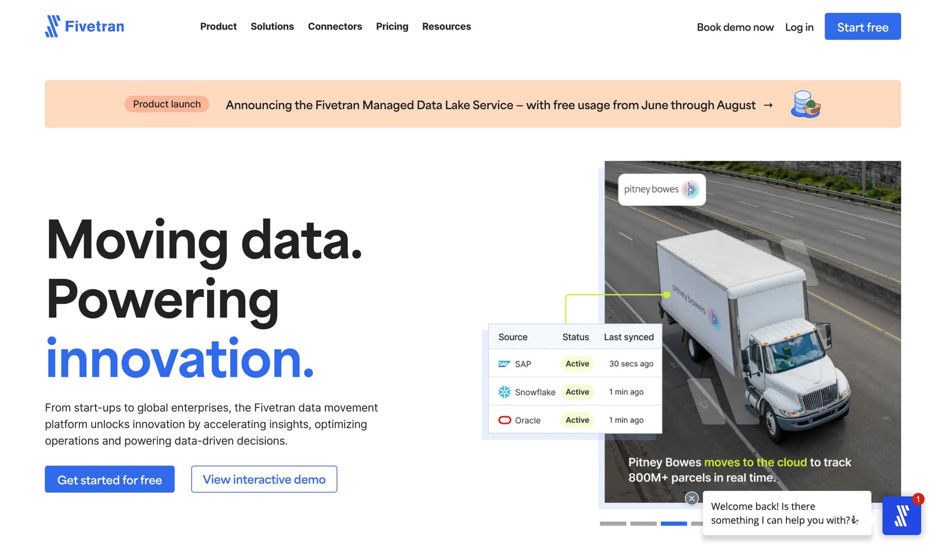Click the Product launch tag
Viewport: 946px width, 560px height.
tap(167, 104)
